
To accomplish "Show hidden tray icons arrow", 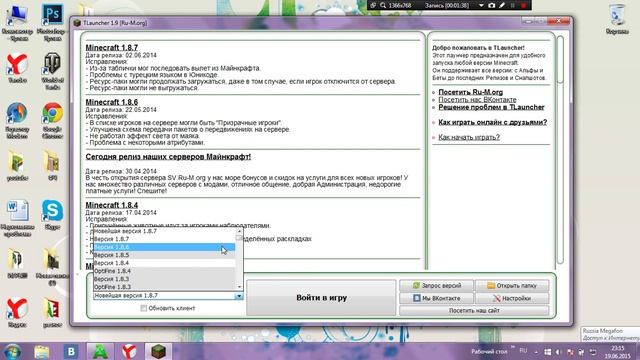I will pyautogui.click(x=536, y=352).
